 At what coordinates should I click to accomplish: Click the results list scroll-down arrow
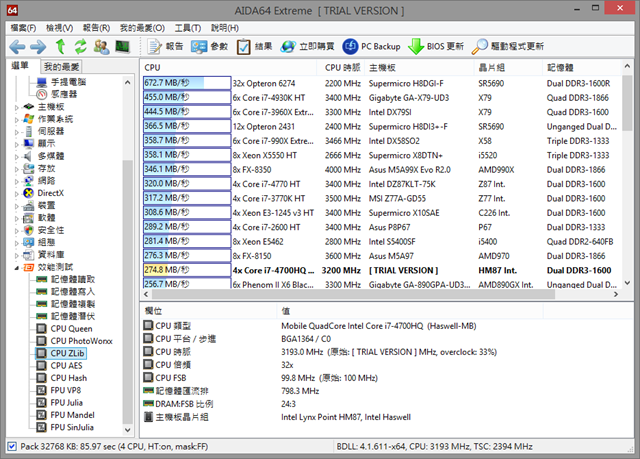[x=627, y=283]
